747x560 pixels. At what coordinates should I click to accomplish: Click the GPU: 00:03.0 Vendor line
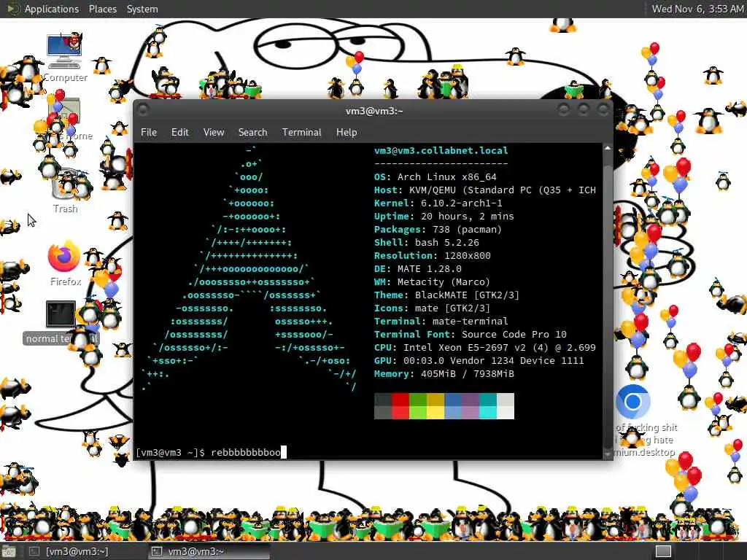click(x=479, y=360)
